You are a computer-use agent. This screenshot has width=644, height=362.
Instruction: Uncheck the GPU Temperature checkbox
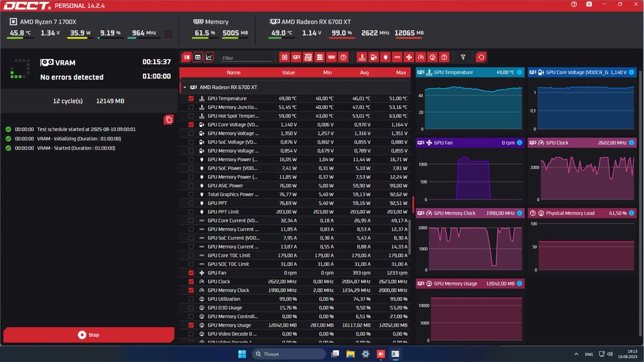[x=191, y=99]
